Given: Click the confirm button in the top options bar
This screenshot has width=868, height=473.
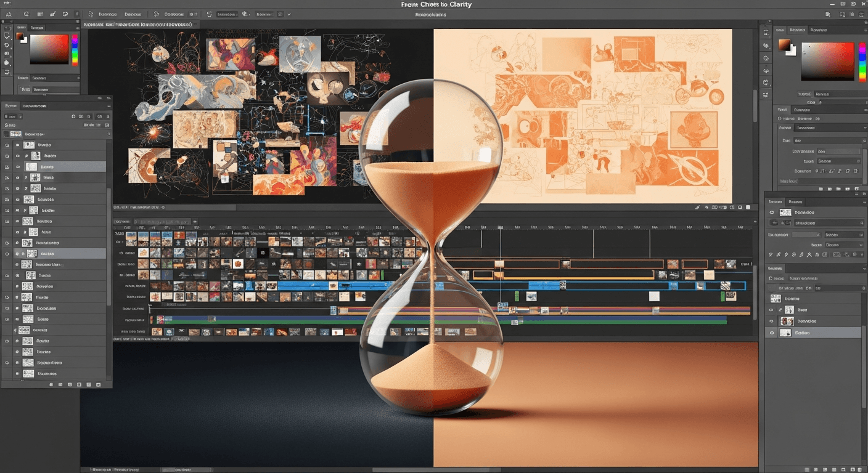Looking at the screenshot, I should click(x=289, y=14).
